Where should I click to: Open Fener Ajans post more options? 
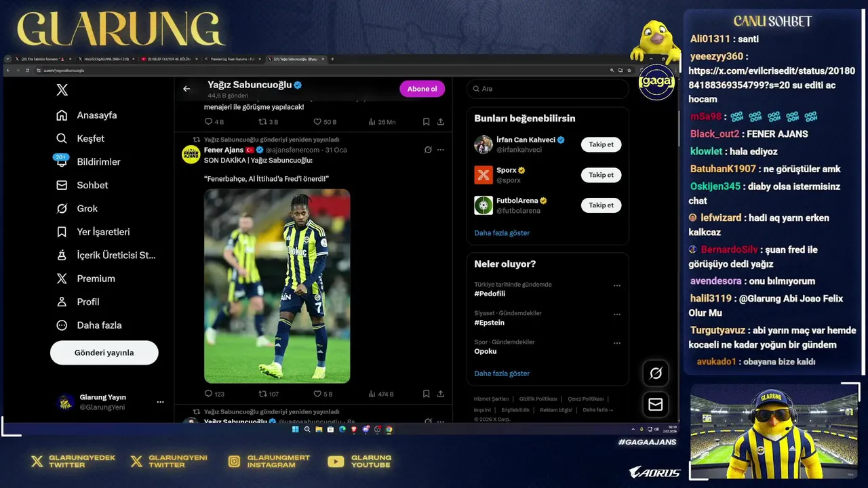(441, 150)
